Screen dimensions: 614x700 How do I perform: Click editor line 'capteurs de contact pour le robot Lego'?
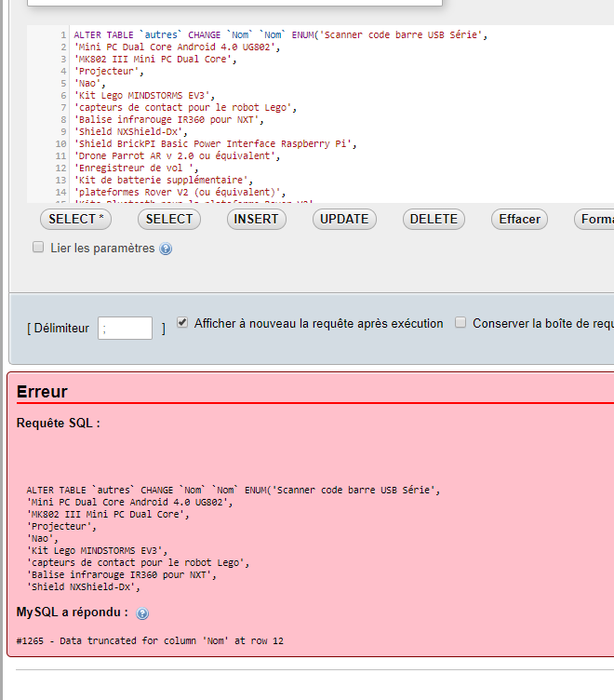(x=185, y=108)
